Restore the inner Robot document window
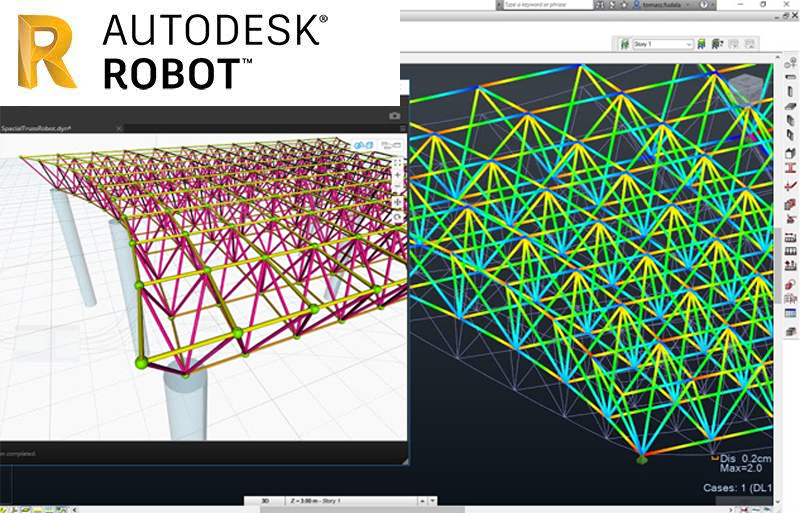Image resolution: width=800 pixels, height=513 pixels. point(786,16)
